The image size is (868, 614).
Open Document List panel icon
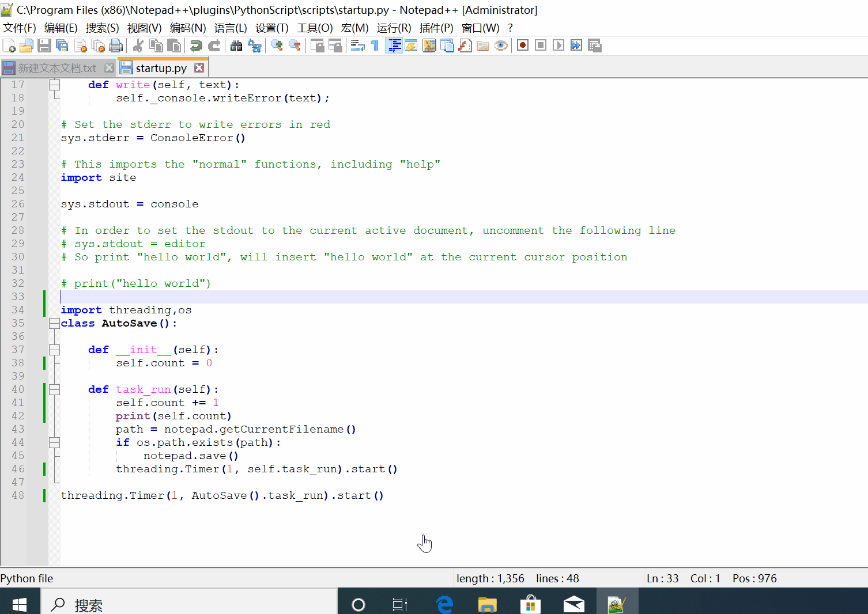(x=447, y=46)
